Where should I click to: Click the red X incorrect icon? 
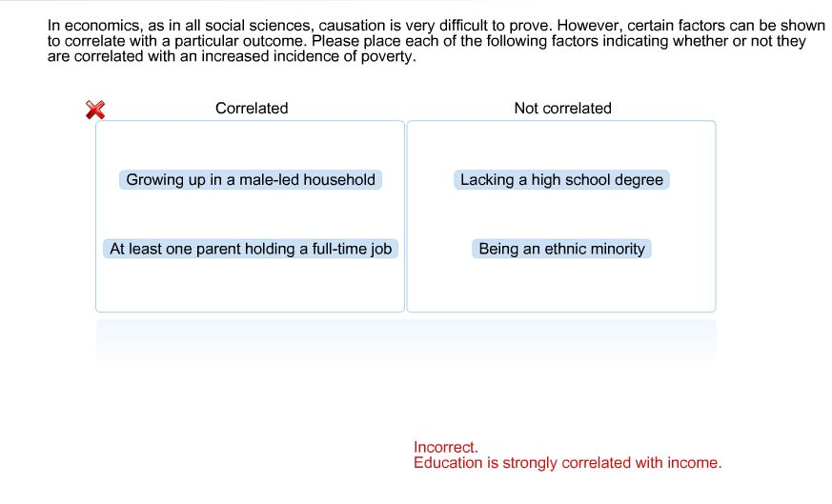[95, 110]
